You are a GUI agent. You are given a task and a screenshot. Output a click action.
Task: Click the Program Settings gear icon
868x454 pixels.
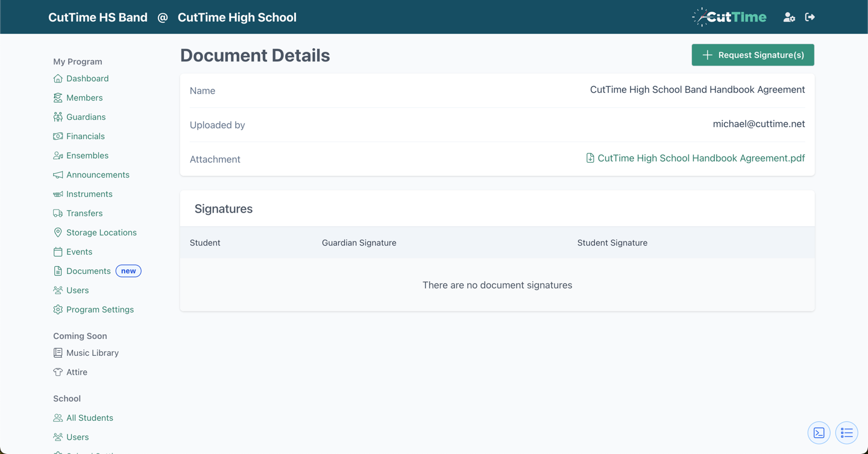pos(58,309)
